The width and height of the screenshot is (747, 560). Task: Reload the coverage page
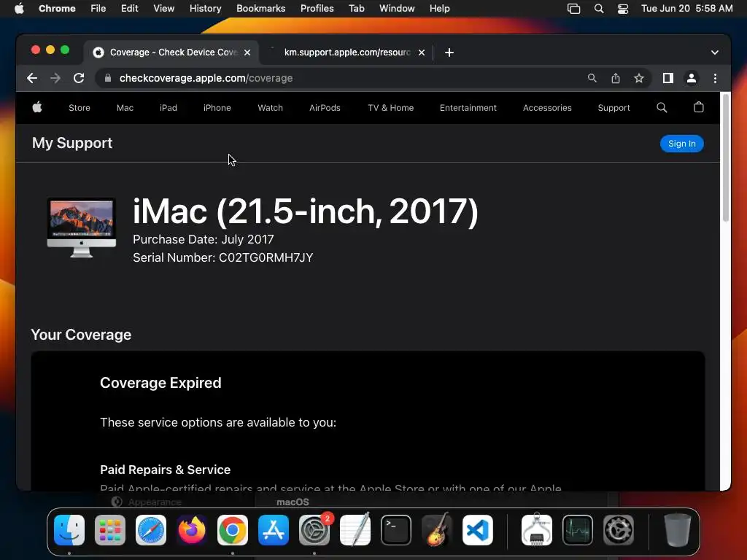[79, 78]
